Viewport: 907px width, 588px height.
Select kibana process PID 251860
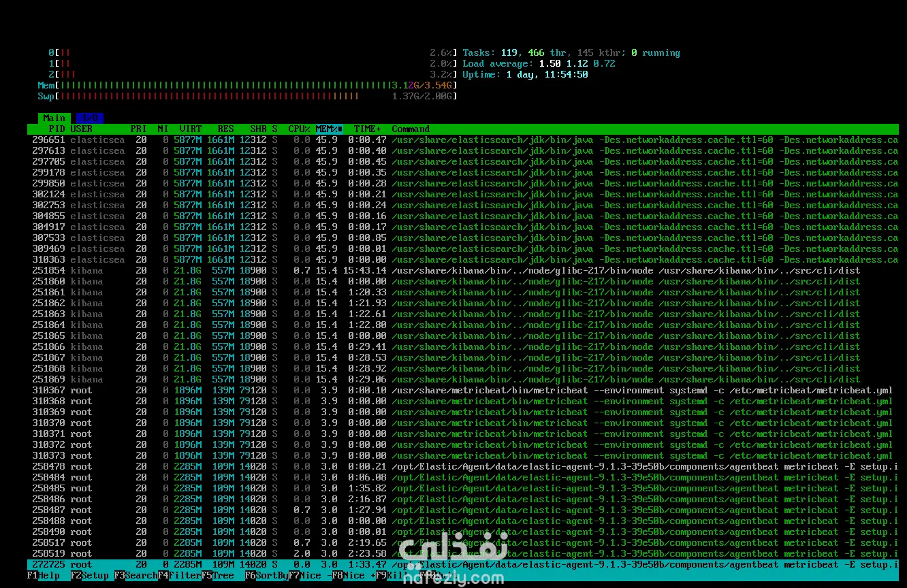[463, 281]
